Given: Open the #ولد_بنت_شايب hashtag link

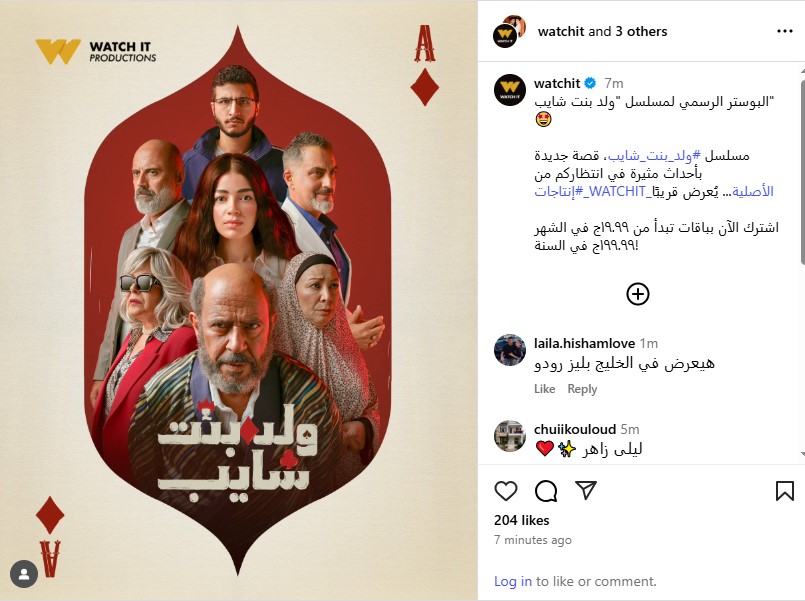Looking at the screenshot, I should pos(655,156).
